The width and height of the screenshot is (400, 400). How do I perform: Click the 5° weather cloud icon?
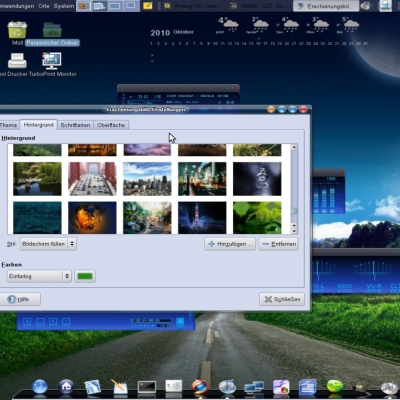[x=351, y=25]
